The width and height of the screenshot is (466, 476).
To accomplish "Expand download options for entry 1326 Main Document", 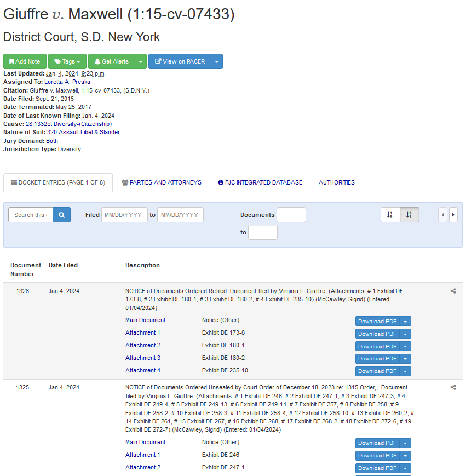I will click(405, 321).
